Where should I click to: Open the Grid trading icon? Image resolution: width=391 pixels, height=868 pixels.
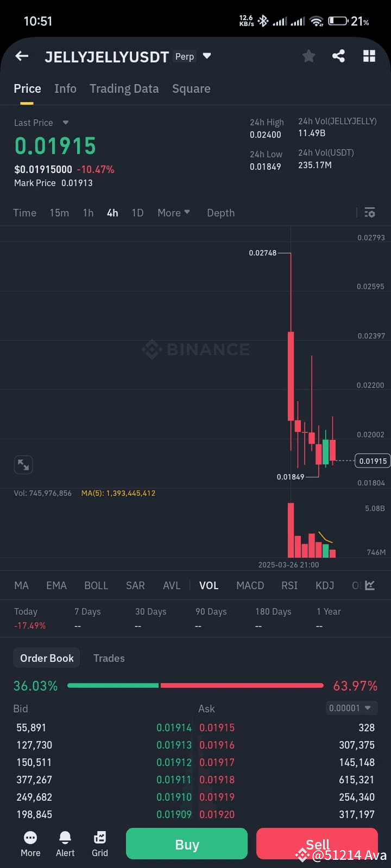(x=100, y=843)
